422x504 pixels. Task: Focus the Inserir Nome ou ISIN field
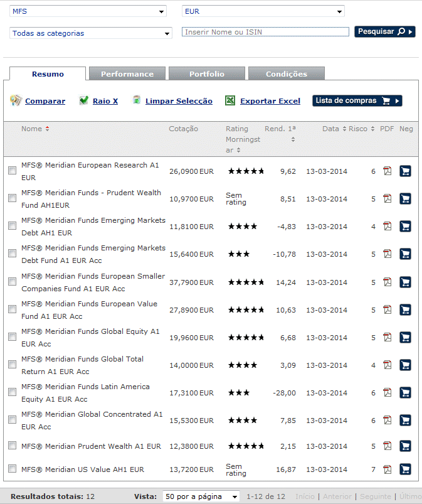[x=265, y=32]
